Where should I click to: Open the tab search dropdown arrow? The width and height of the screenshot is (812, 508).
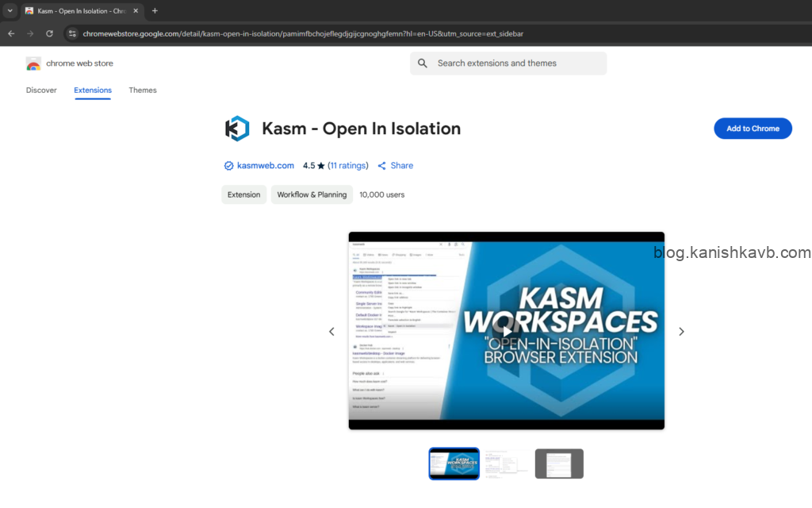10,11
